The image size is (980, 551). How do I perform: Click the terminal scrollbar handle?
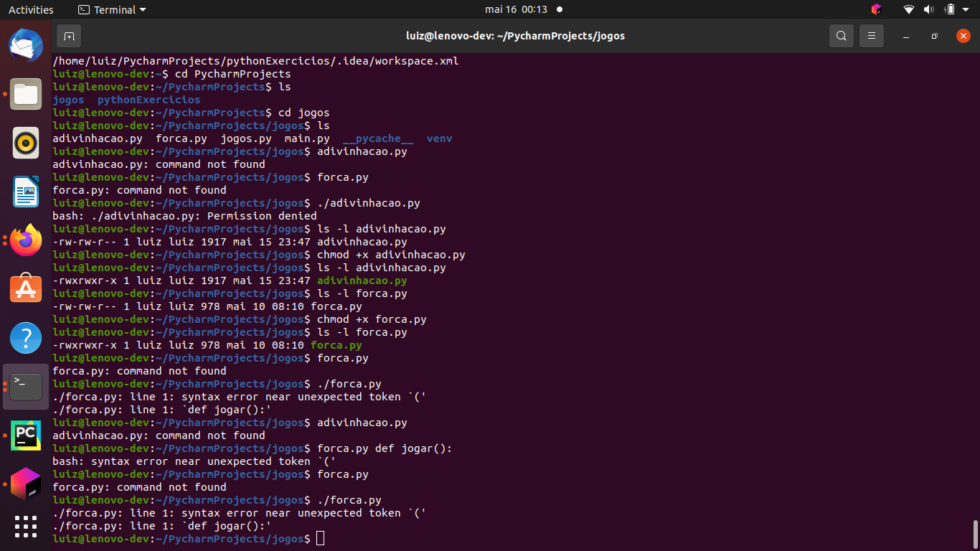tap(976, 534)
